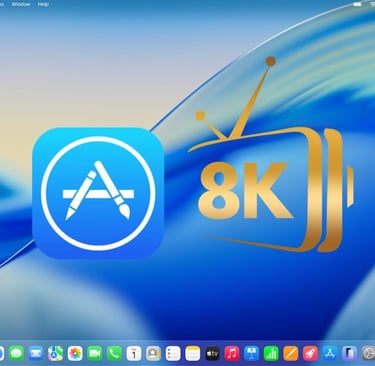Open the Photos app in dock

(x=75, y=353)
